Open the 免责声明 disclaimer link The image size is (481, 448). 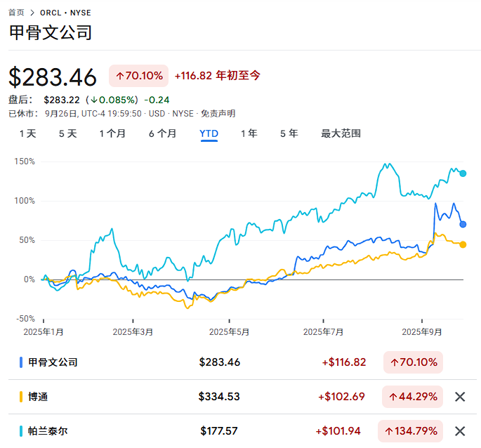[x=218, y=113]
